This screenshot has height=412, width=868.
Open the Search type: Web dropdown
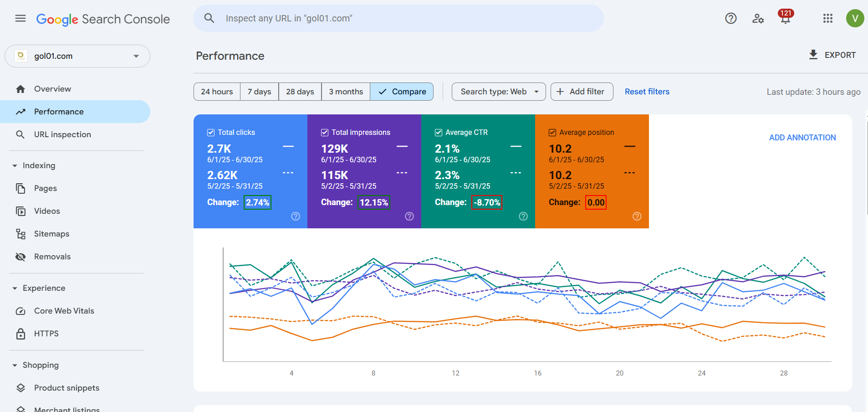click(x=499, y=92)
